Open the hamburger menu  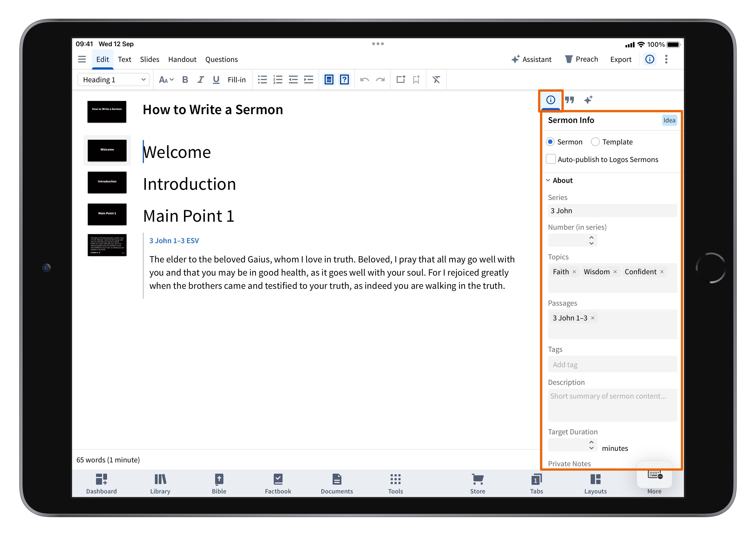[82, 59]
